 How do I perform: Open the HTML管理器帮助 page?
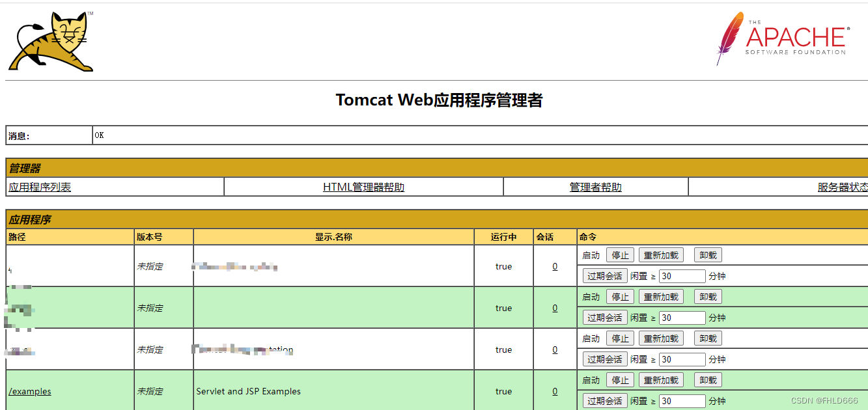[363, 187]
